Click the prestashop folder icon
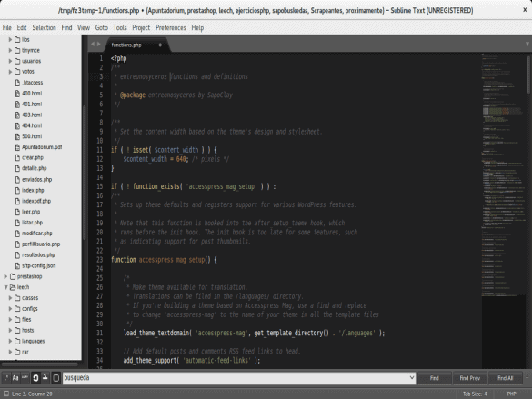Viewport: 532px width, 399px height. coord(13,276)
